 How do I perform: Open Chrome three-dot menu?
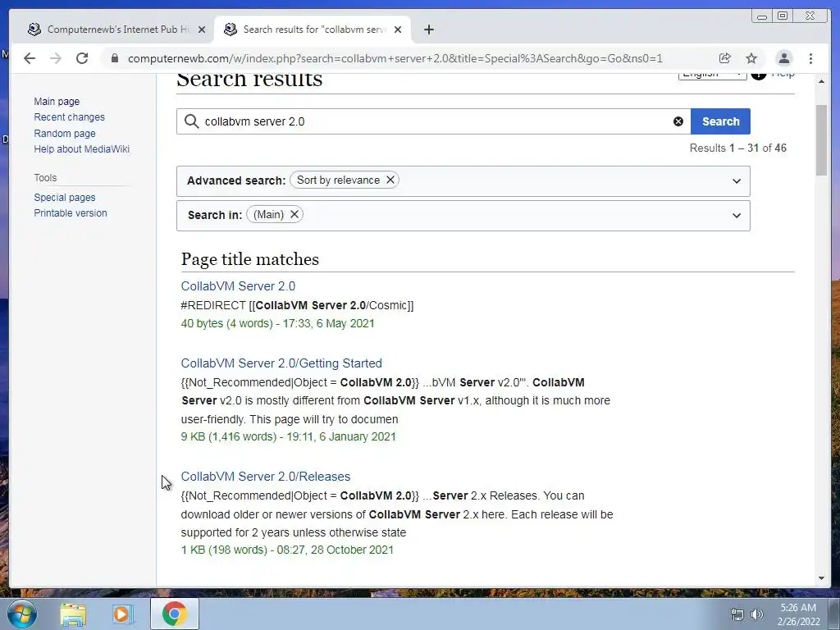coord(810,58)
